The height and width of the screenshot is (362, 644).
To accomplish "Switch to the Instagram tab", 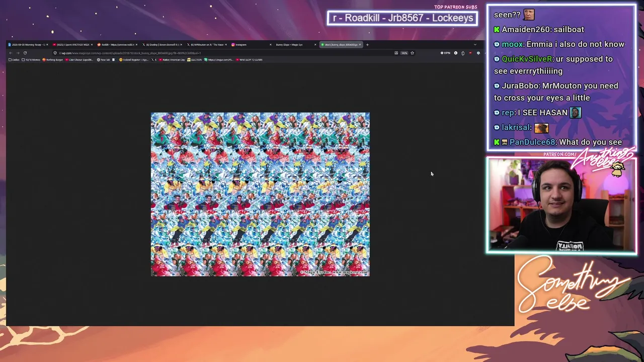I will (x=252, y=45).
